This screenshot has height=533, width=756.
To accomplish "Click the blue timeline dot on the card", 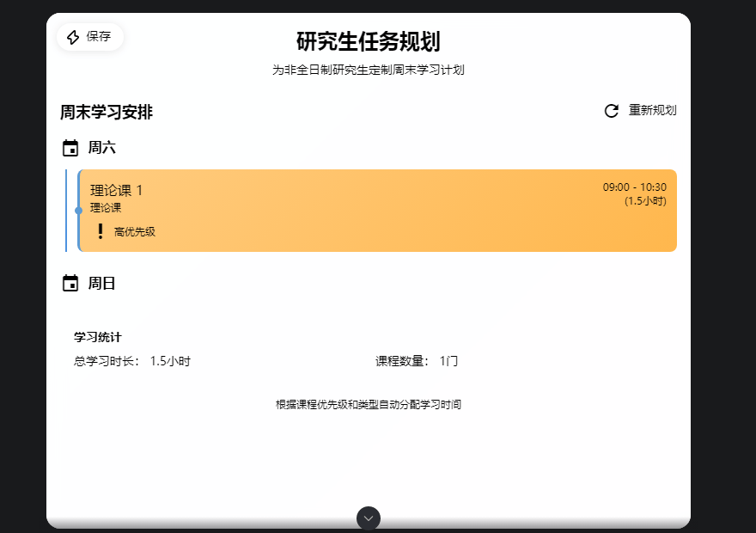I will (78, 211).
